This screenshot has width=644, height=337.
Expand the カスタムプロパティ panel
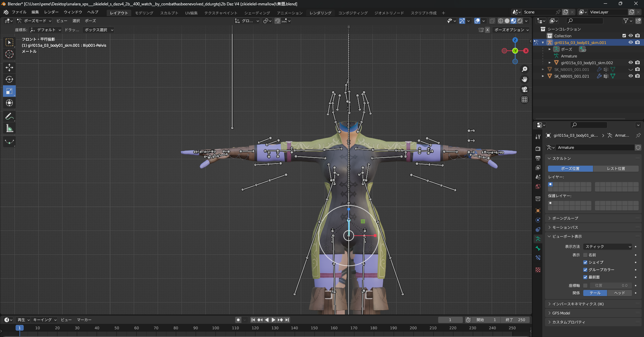pos(569,322)
